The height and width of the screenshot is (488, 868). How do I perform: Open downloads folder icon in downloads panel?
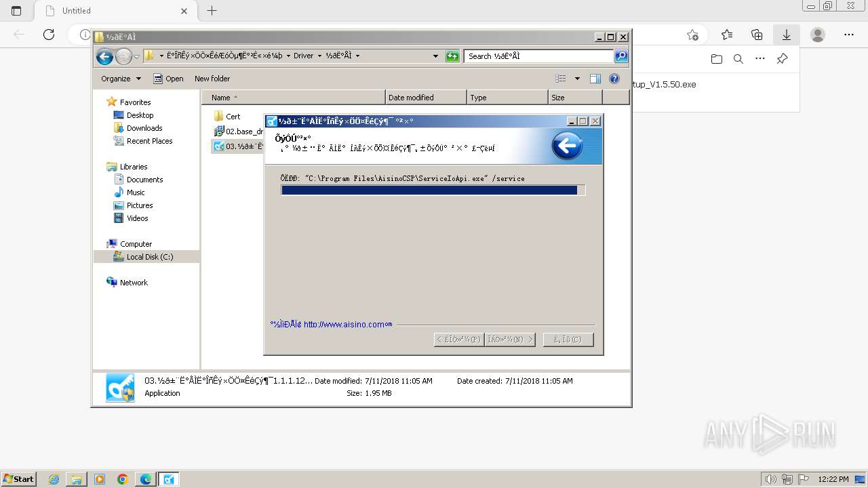717,59
